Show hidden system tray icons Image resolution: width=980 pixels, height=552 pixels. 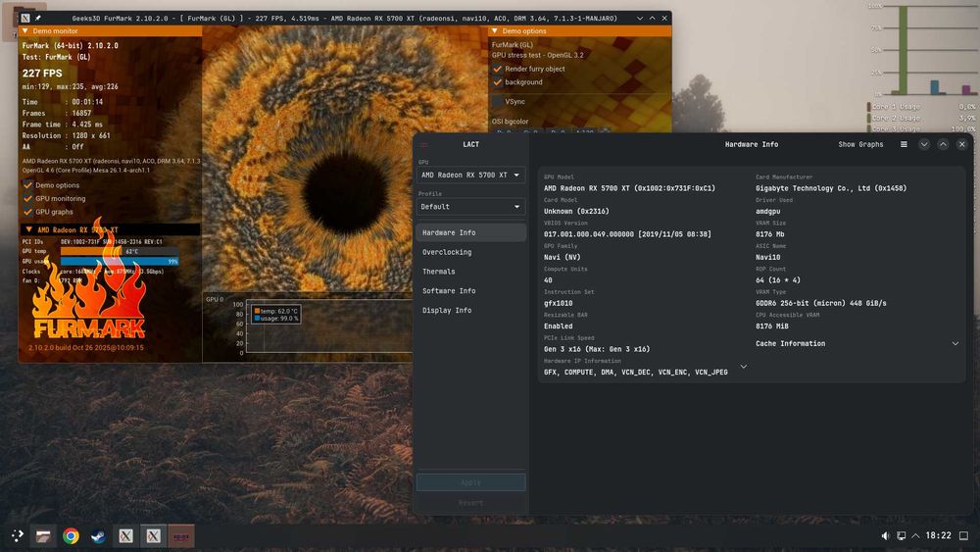(915, 535)
